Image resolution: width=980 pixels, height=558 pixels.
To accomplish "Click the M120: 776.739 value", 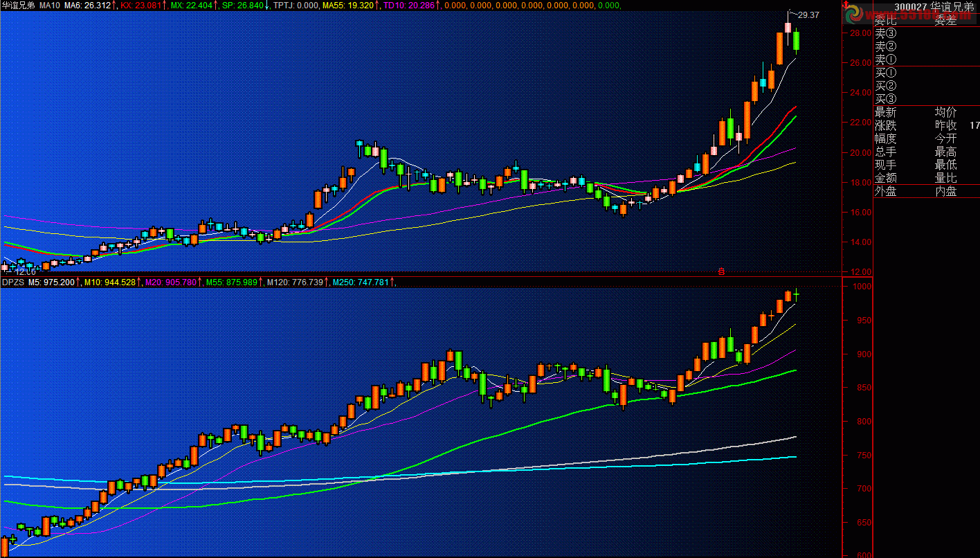I will tap(296, 282).
